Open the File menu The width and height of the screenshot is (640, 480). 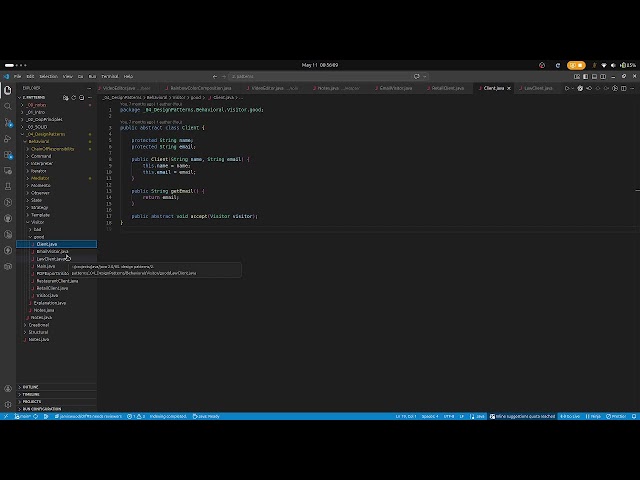(x=18, y=76)
